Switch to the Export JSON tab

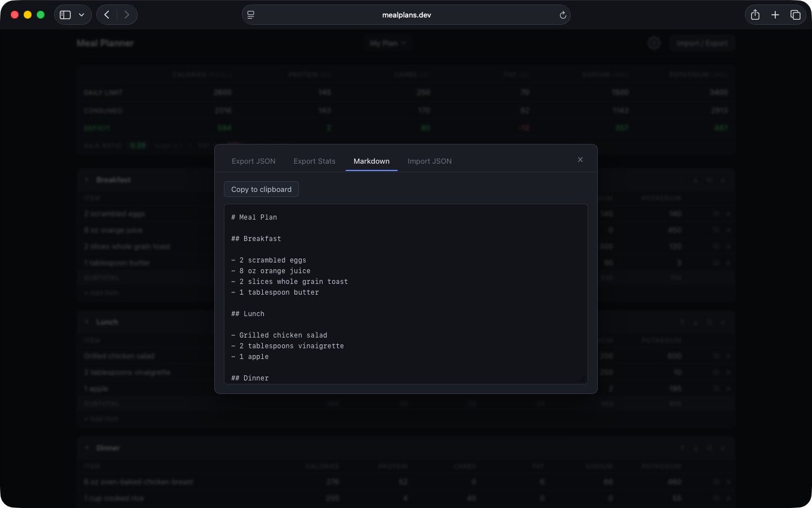click(253, 161)
